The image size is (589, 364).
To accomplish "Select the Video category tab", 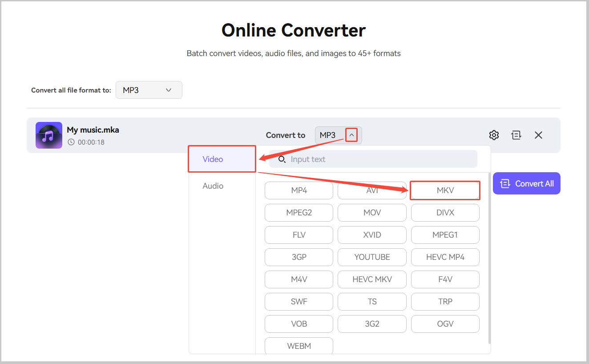I will (x=222, y=159).
